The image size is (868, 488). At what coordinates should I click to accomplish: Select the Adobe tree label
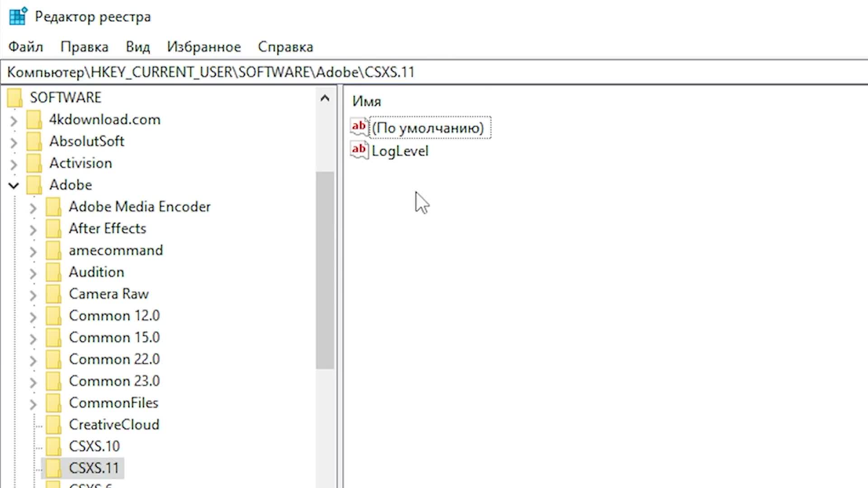point(71,185)
